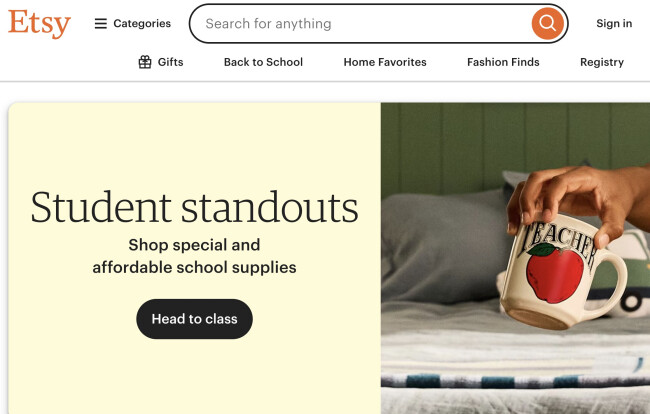Click the Head to class button
The image size is (650, 414).
click(x=194, y=319)
